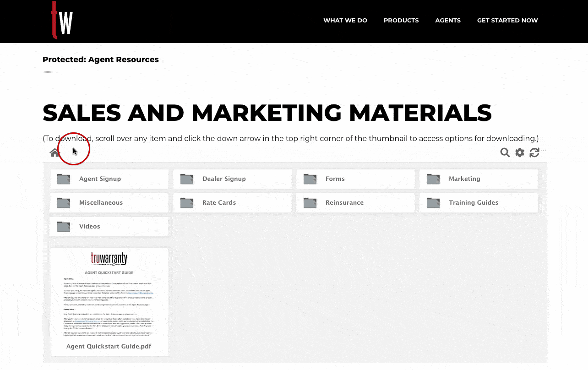Open the Agent Quickstart Guide thumbnail preview
The width and height of the screenshot is (588, 370).
[109, 293]
